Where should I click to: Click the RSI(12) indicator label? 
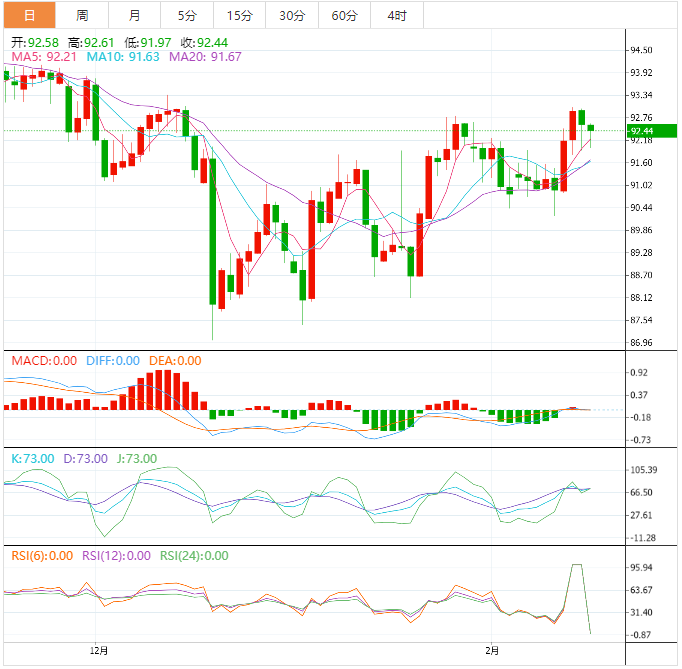click(x=116, y=556)
